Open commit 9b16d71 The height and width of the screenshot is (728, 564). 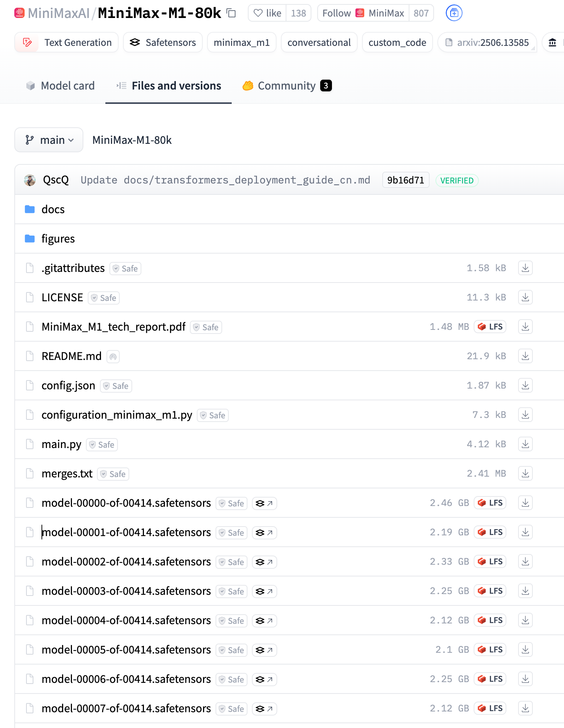click(406, 180)
